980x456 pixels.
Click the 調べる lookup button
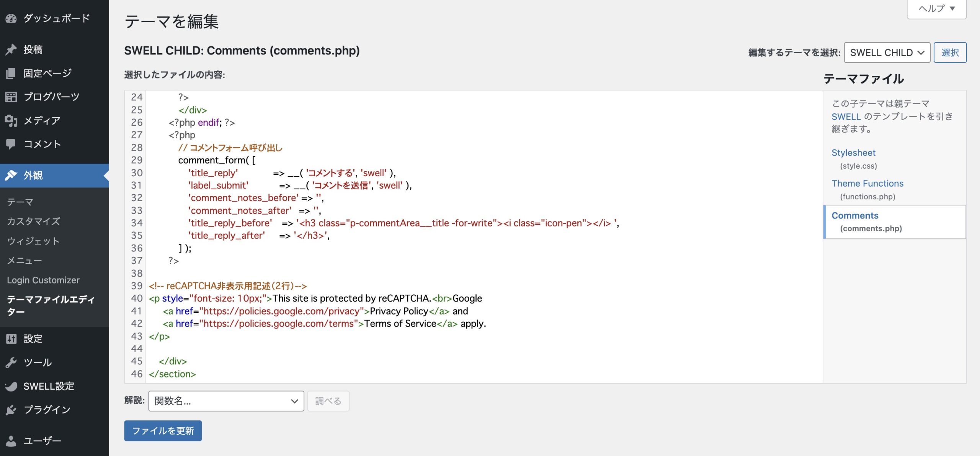pyautogui.click(x=328, y=401)
